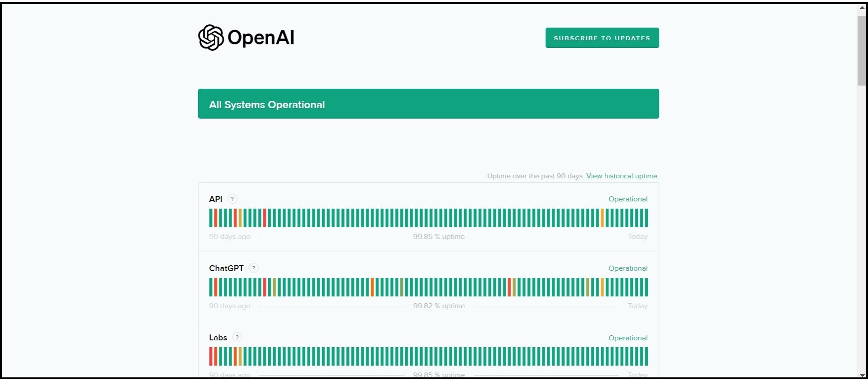This screenshot has height=382, width=868.
Task: Click the first red bar in ChatGPT uptime
Action: coord(215,287)
